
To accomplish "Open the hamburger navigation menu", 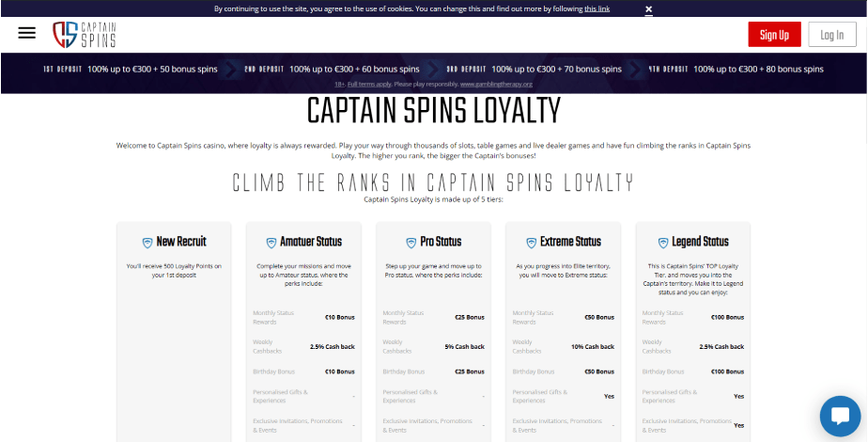I will (26, 33).
